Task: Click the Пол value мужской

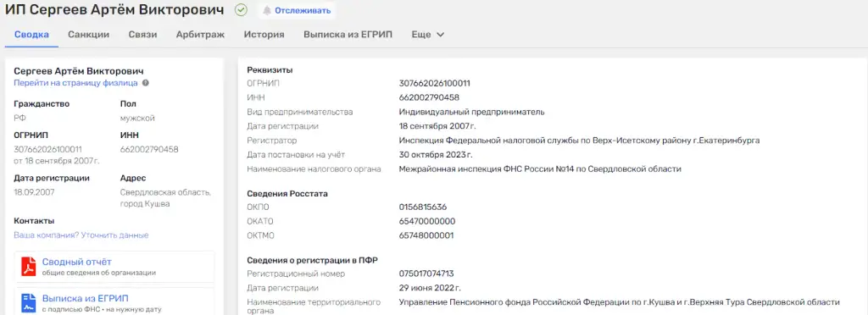Action: (x=137, y=119)
